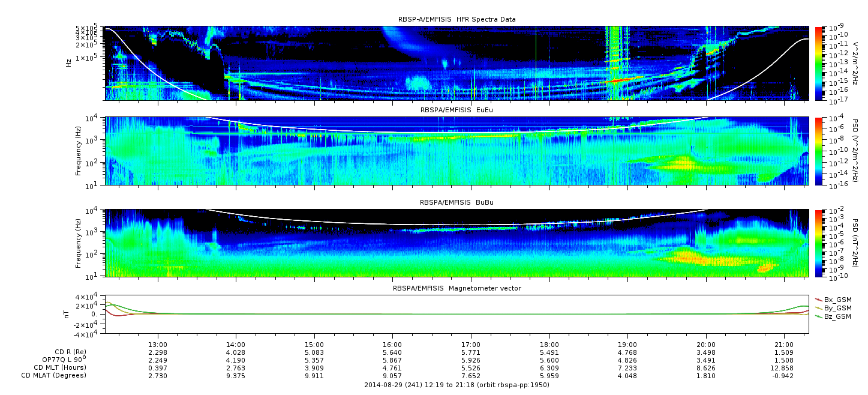This screenshot has width=868, height=395.
Task: Click the Magnetometer vector plot title
Action: pos(456,288)
